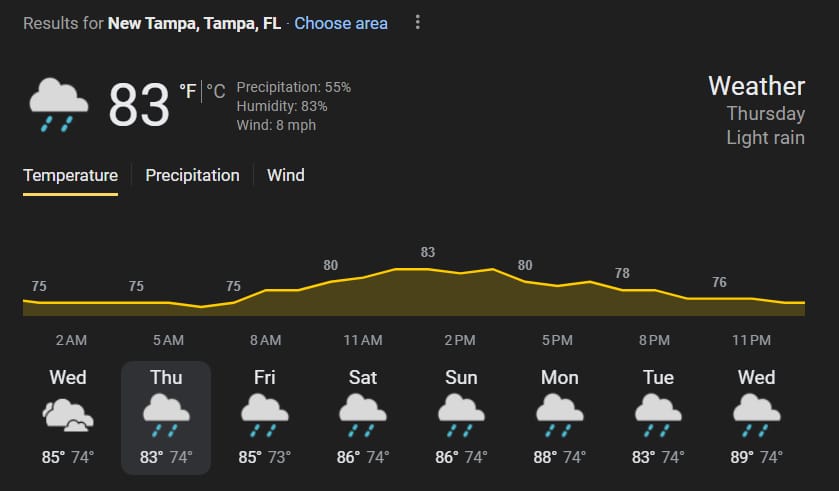Image resolution: width=839 pixels, height=491 pixels.
Task: Select the highlighted Thu forecast day
Action: pos(166,418)
